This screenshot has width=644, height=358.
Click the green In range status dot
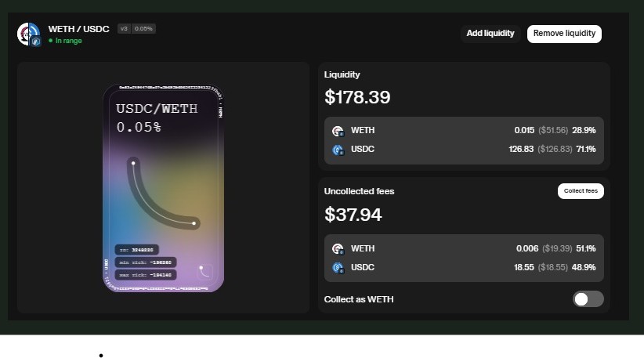coord(51,41)
